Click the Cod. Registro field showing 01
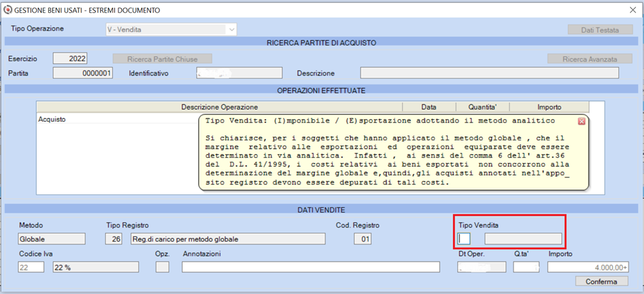The width and height of the screenshot is (644, 294). point(363,238)
